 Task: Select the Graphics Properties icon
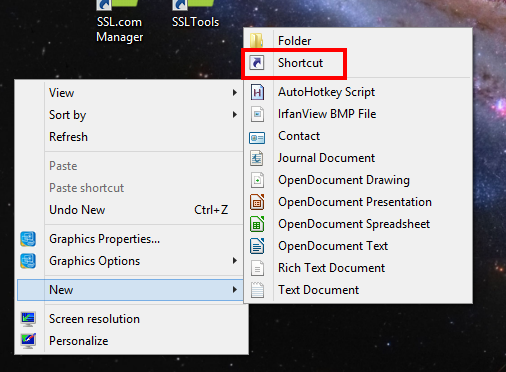coord(28,239)
